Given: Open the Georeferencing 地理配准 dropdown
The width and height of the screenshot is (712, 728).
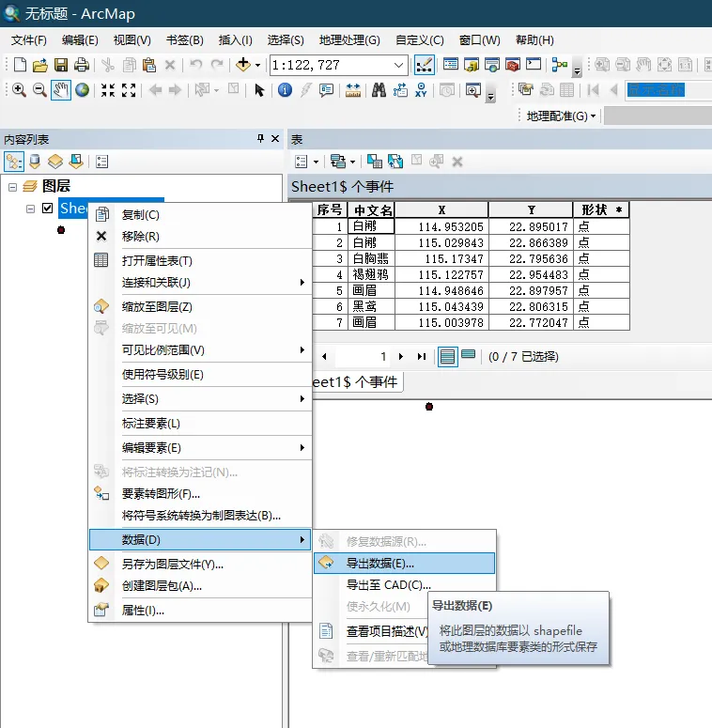Looking at the screenshot, I should (x=561, y=116).
